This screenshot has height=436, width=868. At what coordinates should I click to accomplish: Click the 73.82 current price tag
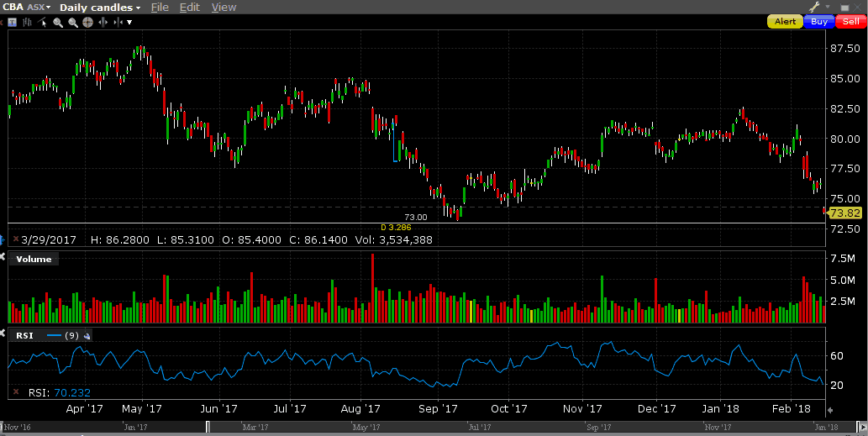[845, 213]
